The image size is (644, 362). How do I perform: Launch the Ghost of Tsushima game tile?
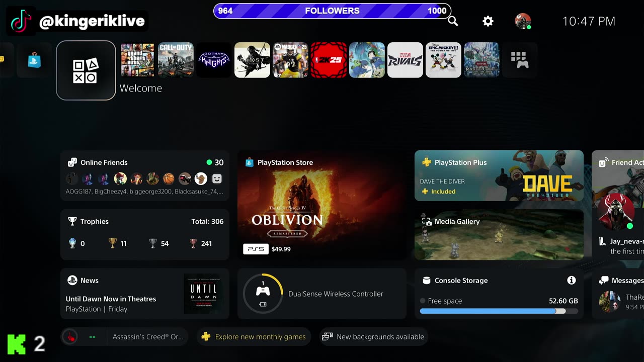(252, 60)
